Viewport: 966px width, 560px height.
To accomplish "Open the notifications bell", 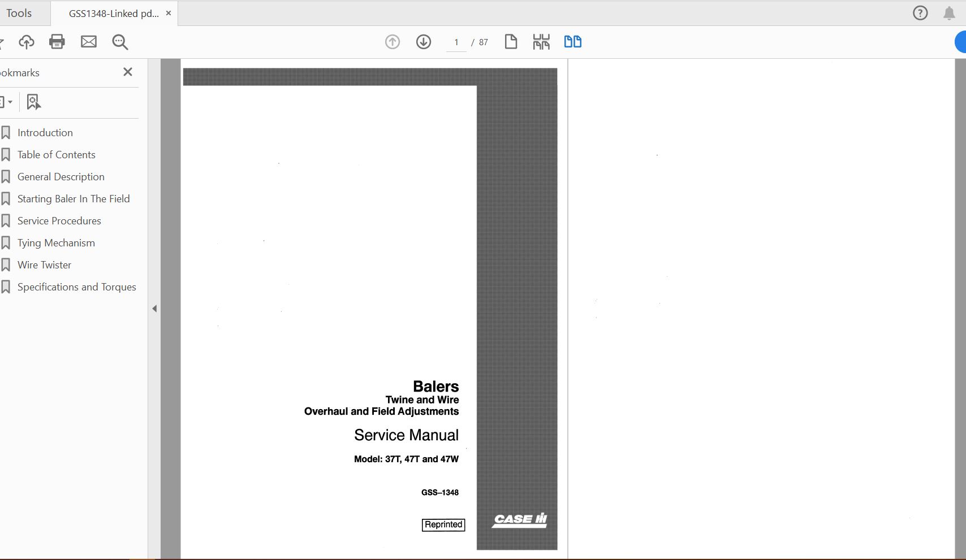I will click(949, 13).
